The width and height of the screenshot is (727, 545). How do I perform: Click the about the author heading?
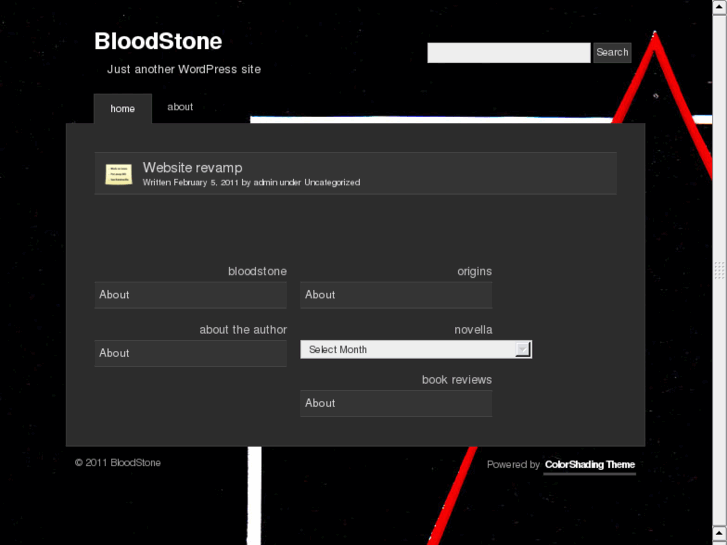pos(243,330)
